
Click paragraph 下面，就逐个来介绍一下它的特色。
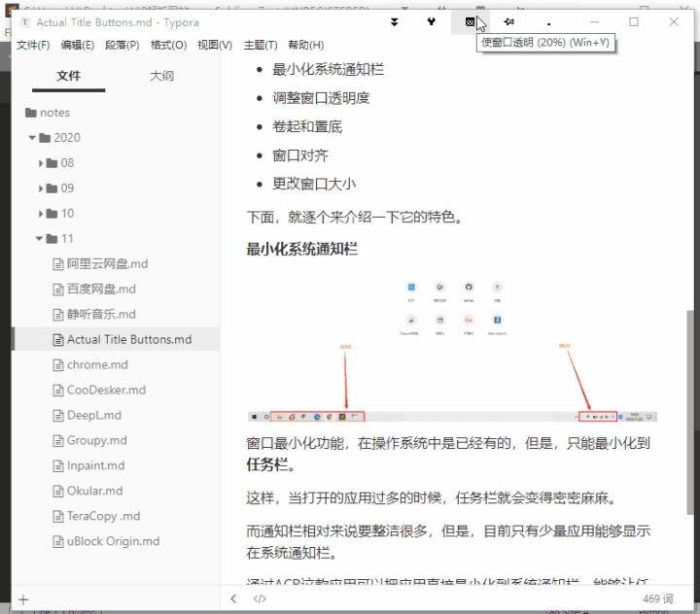click(355, 218)
